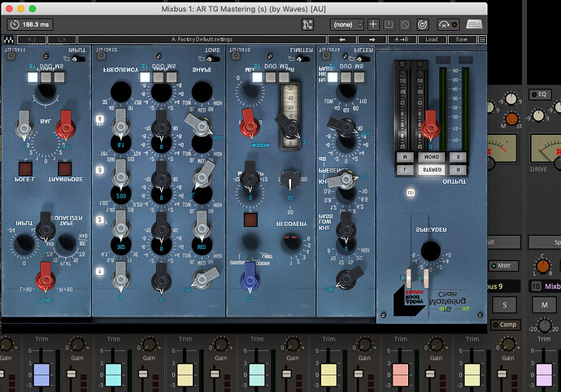Click the Load button in Waves toolbar
561x392 pixels.
tap(431, 39)
